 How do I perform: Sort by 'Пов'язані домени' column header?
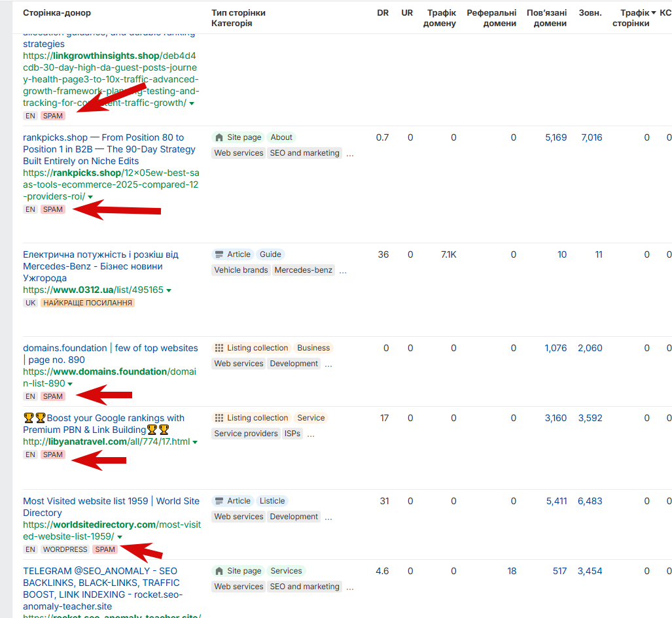click(x=546, y=18)
